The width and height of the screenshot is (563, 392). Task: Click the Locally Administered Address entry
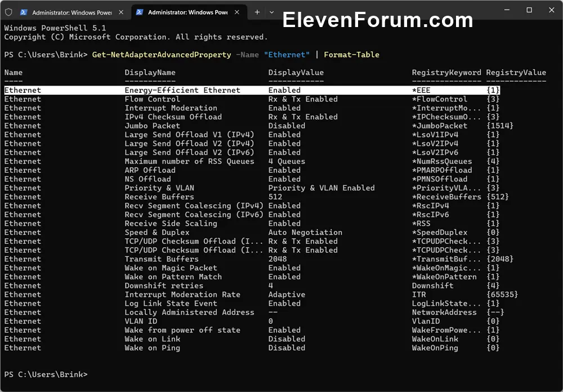pyautogui.click(x=189, y=312)
